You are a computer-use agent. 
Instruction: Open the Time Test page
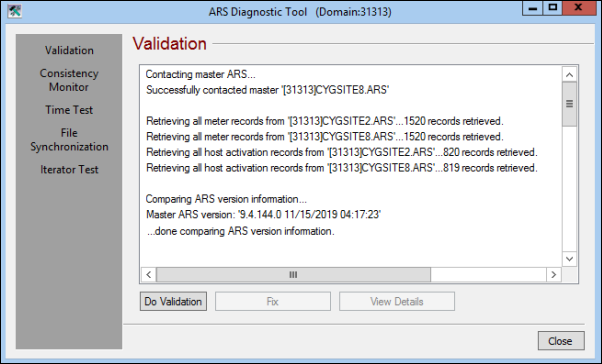click(x=69, y=110)
